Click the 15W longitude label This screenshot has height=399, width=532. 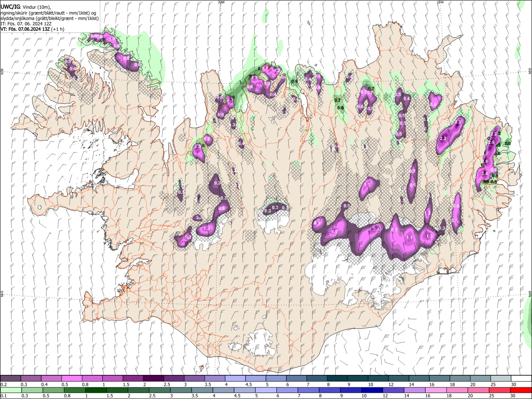(440, 2)
